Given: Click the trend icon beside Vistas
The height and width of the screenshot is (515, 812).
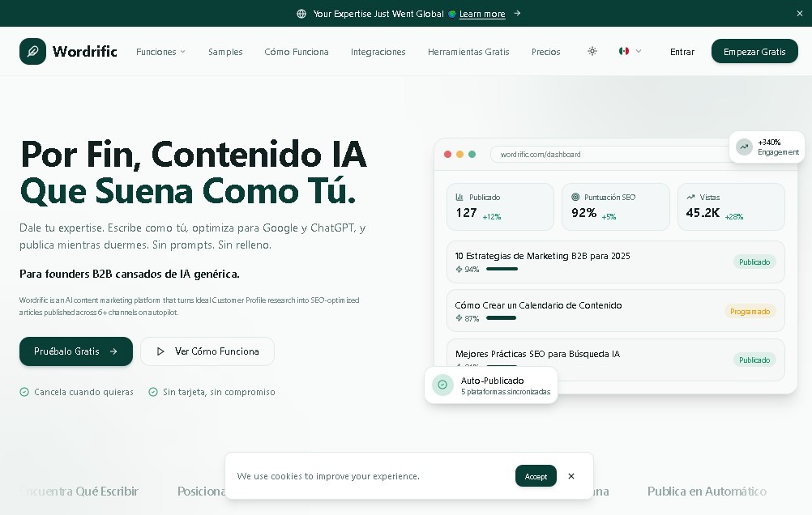Looking at the screenshot, I should point(690,198).
